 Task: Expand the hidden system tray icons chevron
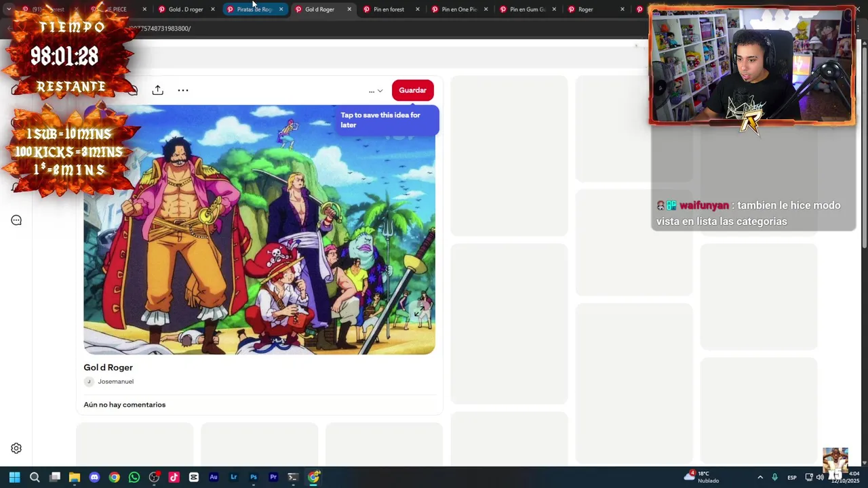pos(760,477)
